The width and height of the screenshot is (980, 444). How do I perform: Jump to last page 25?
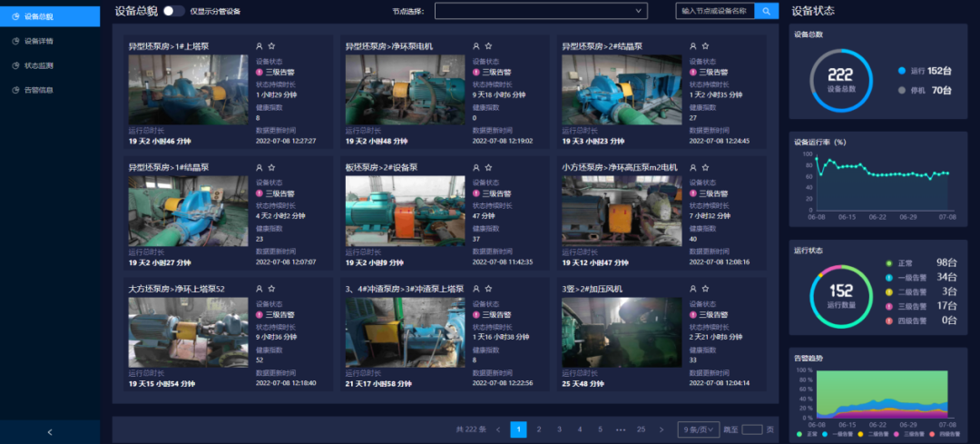642,429
